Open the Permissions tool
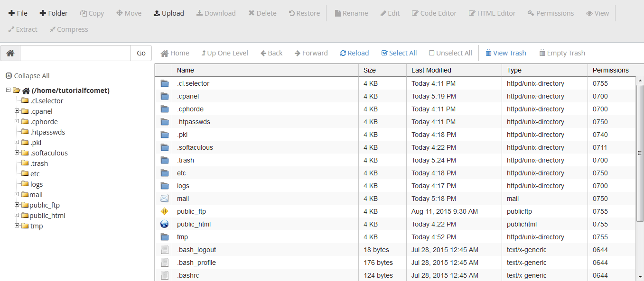The width and height of the screenshot is (644, 281). 550,13
